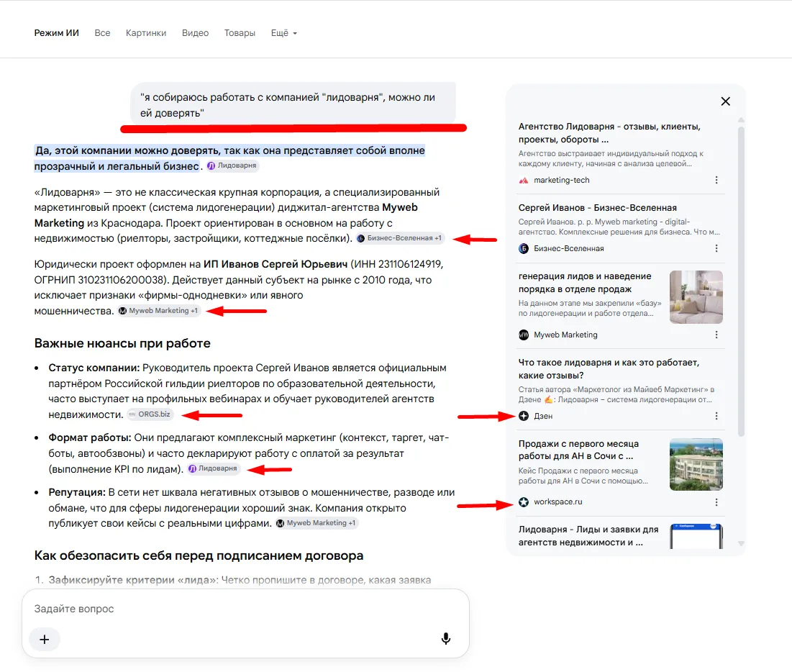Screen dimensions: 792x672
Task: Open options for Дзен source
Action: pyautogui.click(x=716, y=416)
